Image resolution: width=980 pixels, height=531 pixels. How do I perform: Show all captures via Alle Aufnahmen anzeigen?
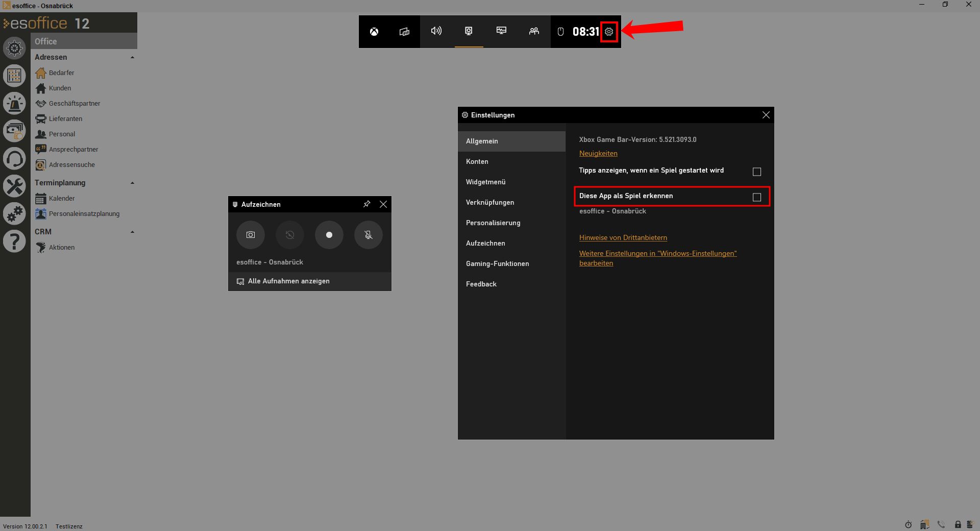(x=310, y=281)
